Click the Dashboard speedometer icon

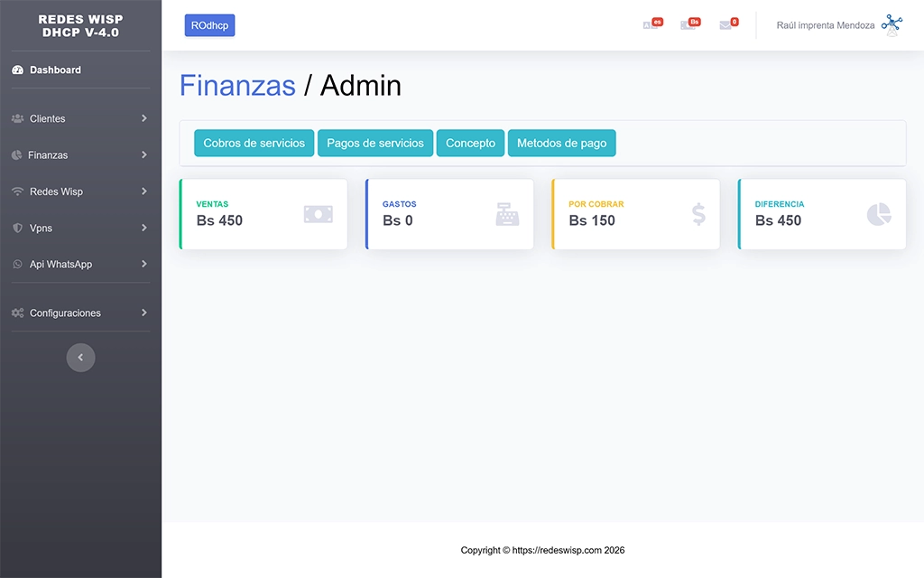[x=18, y=70]
